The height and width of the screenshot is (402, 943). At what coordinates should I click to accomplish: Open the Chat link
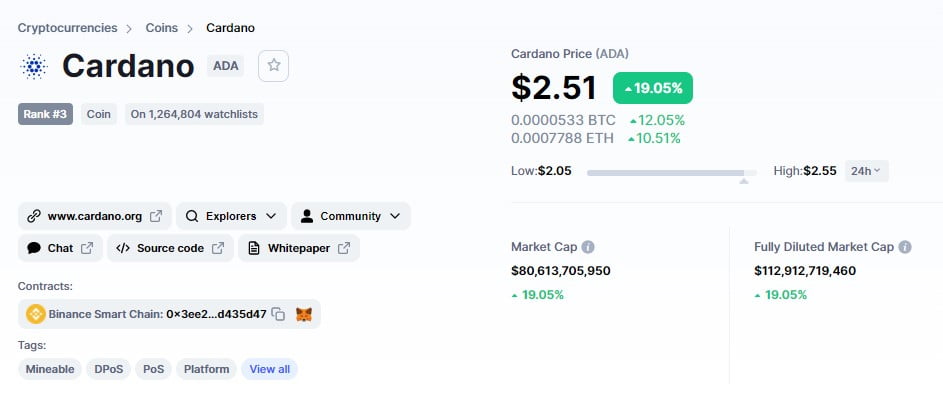point(60,248)
